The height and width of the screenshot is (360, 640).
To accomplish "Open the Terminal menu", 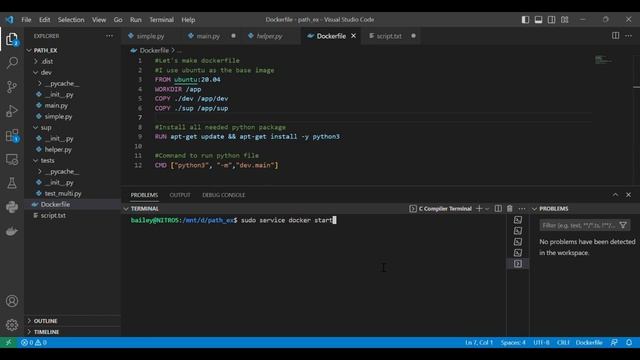I will click(x=161, y=20).
